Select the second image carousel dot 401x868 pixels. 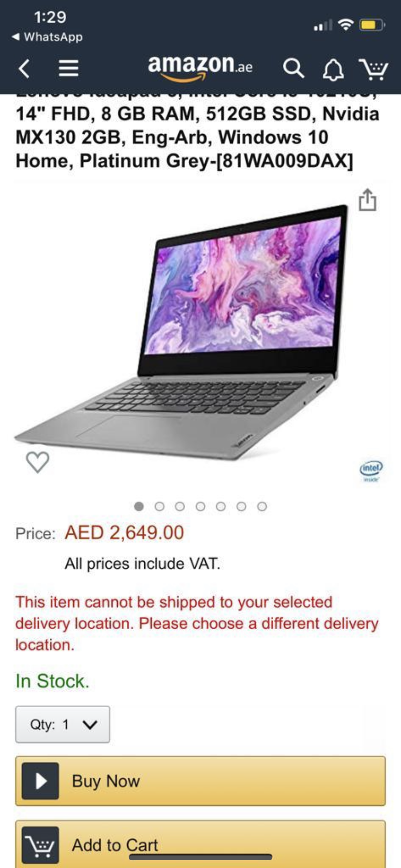coord(159,507)
